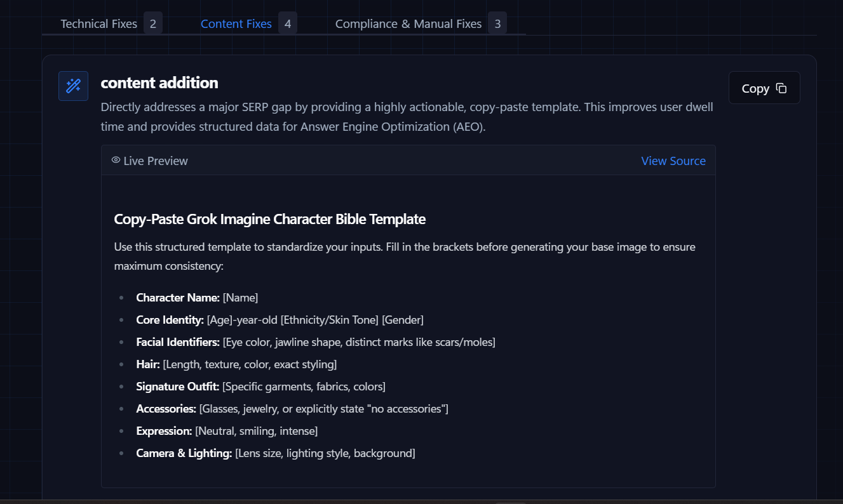Open the Content Fixes tab
This screenshot has width=843, height=504.
point(236,23)
